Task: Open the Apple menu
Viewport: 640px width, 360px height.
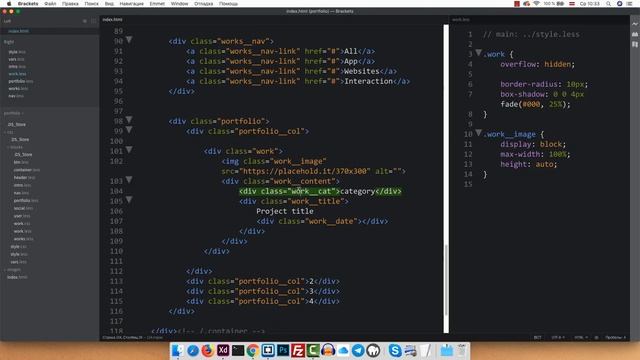Action: coord(9,4)
